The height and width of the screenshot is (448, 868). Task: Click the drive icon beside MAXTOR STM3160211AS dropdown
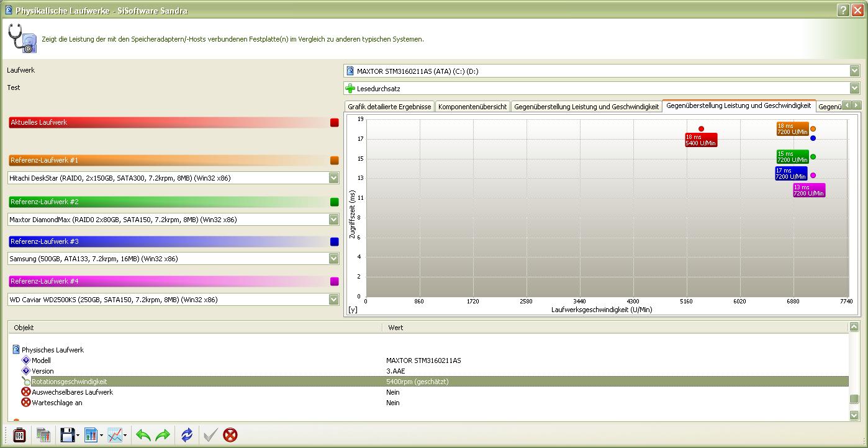click(x=350, y=71)
